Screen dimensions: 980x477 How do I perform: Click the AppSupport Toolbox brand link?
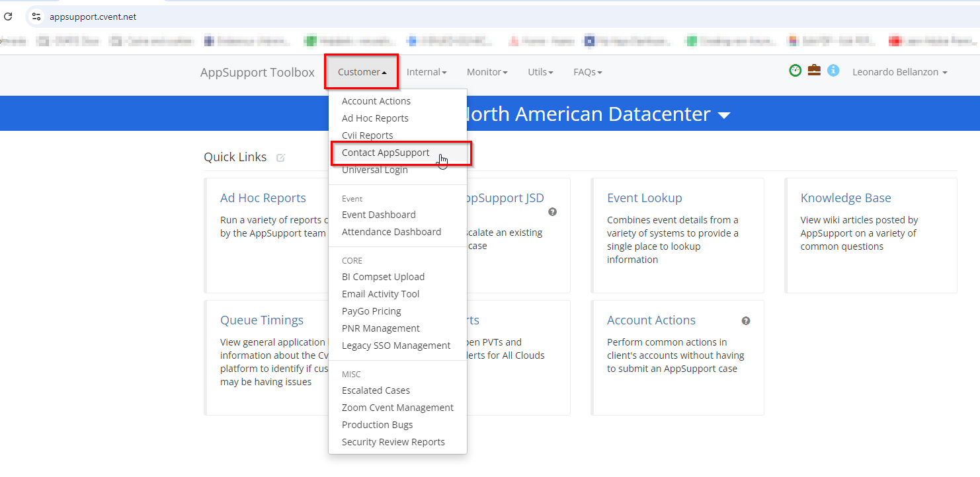coord(257,72)
